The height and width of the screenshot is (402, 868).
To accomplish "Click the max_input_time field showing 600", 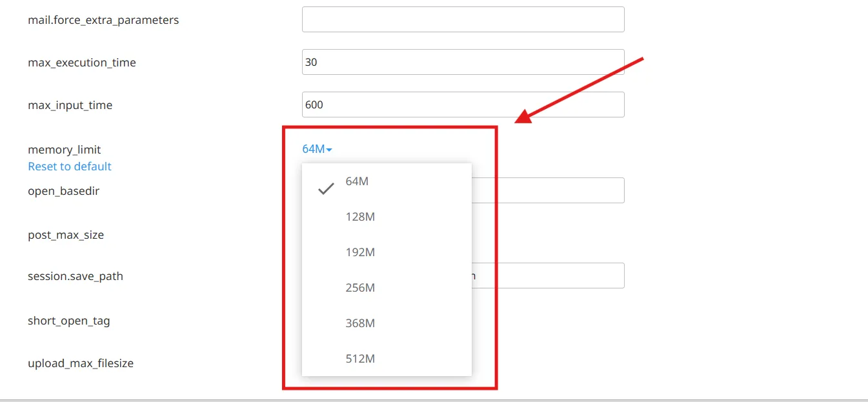I will pyautogui.click(x=463, y=105).
